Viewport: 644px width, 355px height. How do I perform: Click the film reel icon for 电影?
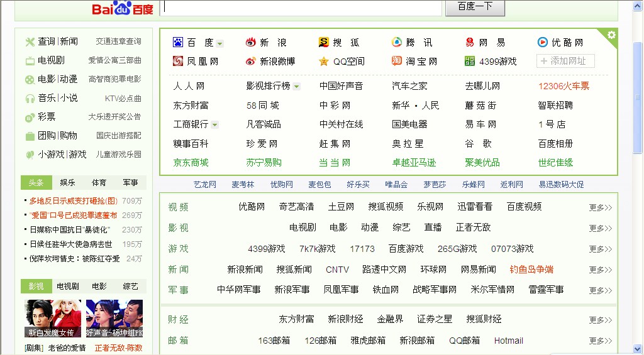click(x=30, y=80)
